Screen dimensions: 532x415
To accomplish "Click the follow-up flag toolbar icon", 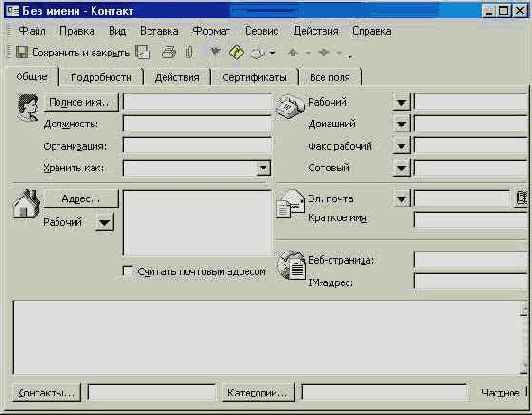I will pos(215,52).
